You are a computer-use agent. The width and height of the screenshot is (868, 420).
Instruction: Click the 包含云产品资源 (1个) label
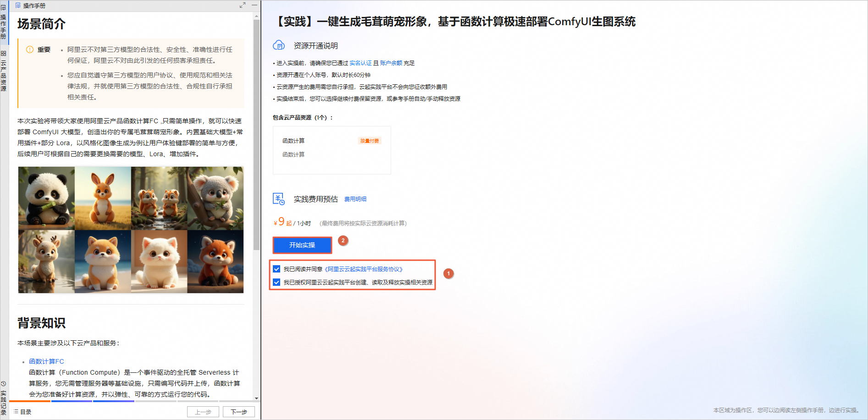[303, 118]
